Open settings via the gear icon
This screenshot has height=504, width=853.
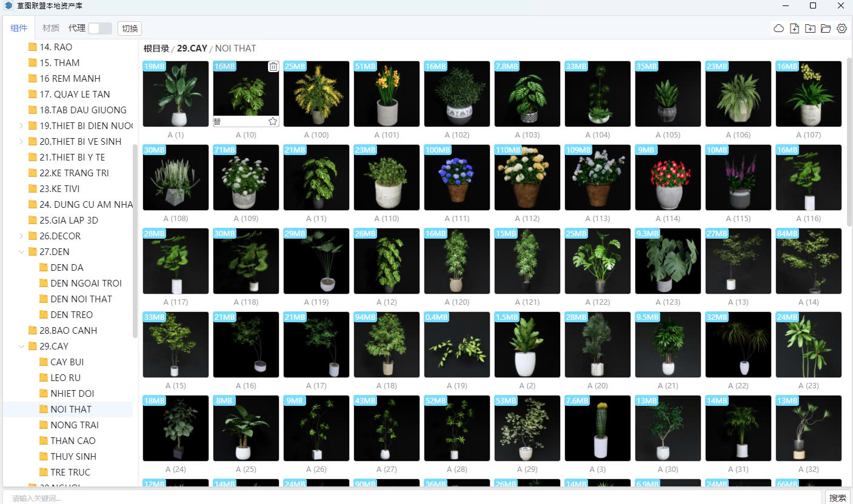coord(841,28)
